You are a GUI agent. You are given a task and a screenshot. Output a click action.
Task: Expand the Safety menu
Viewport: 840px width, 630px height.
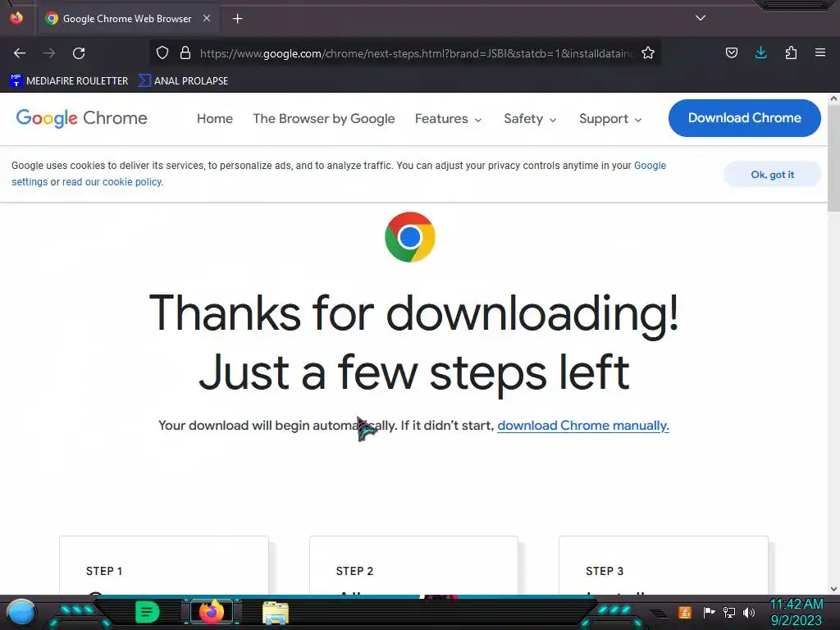pos(530,118)
